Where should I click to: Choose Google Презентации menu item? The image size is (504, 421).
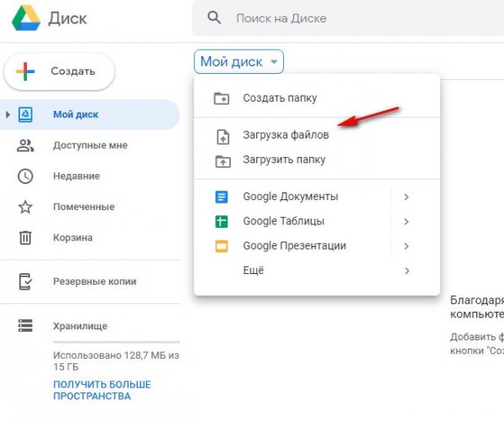[317, 246]
